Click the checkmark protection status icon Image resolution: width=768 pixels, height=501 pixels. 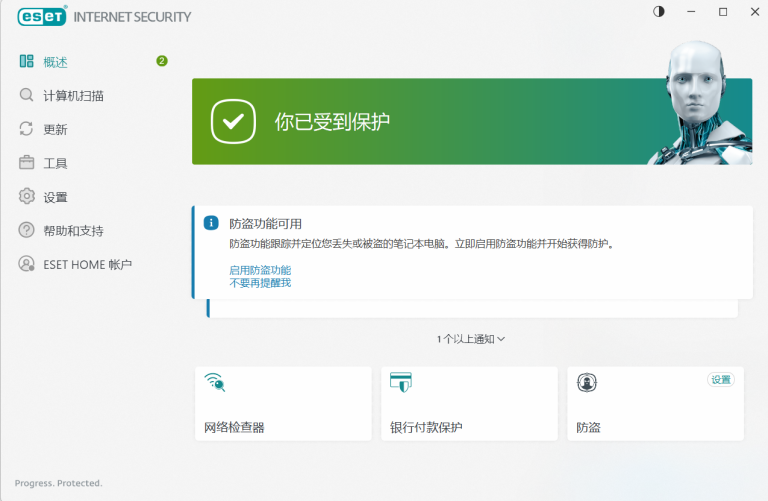(x=233, y=121)
